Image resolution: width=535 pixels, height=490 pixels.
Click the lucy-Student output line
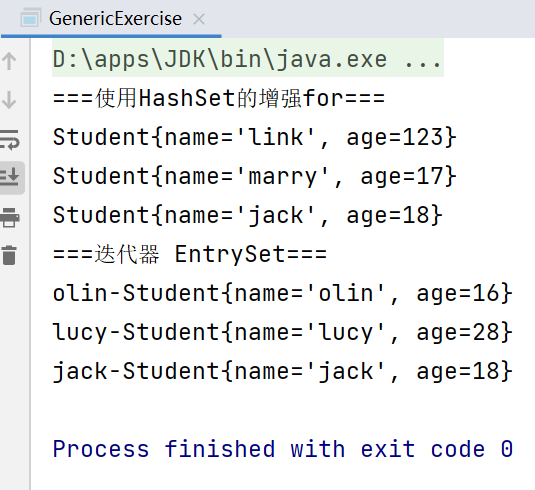283,332
